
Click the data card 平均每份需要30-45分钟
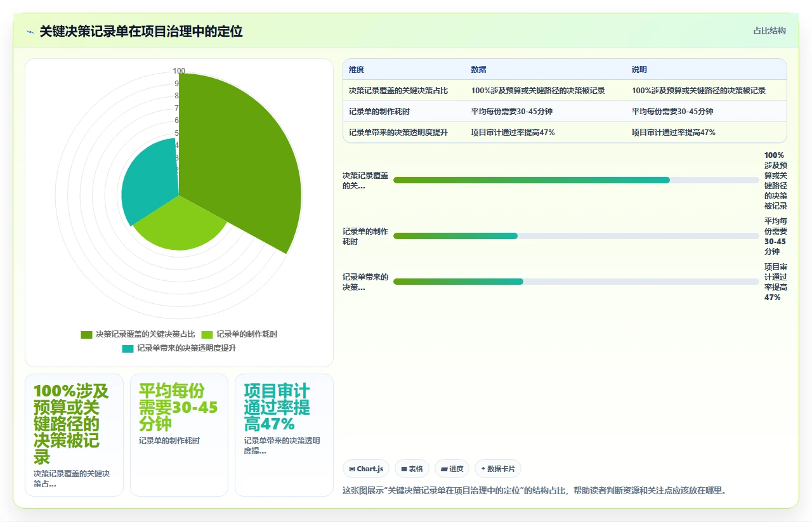pyautogui.click(x=179, y=435)
